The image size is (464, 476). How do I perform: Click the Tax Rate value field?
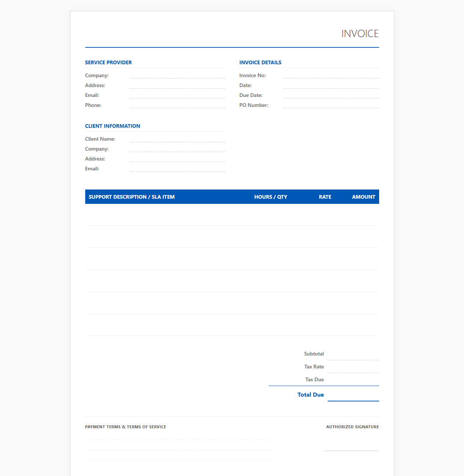click(x=353, y=367)
